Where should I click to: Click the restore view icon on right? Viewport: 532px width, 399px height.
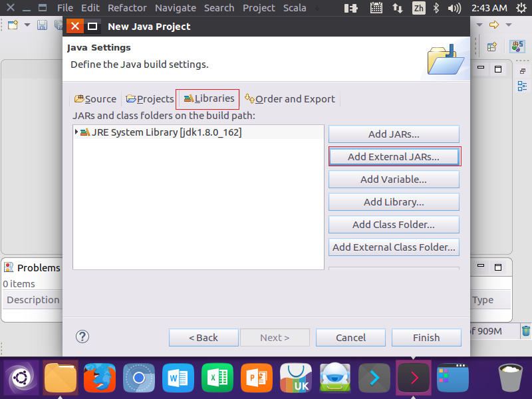[x=523, y=71]
